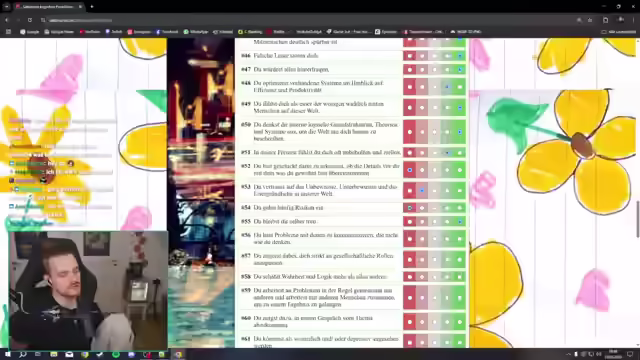
Task: Select light green option for question #53
Action: pos(447,191)
